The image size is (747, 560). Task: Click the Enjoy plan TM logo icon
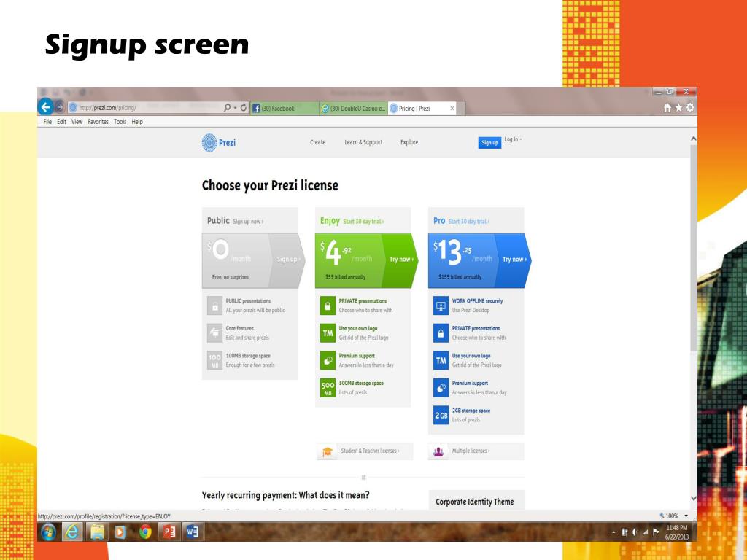tap(328, 332)
